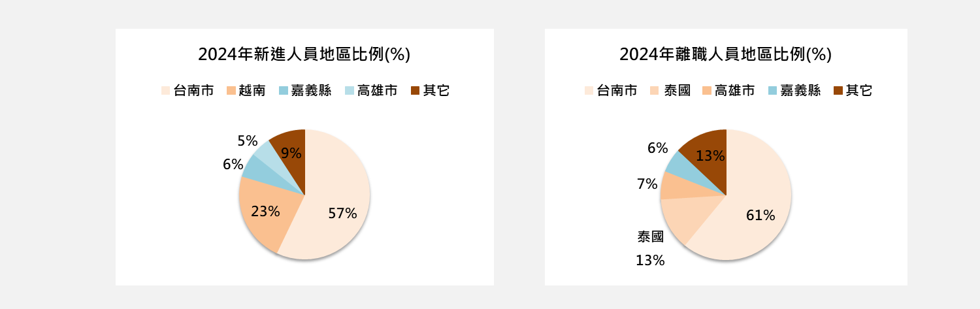Click the 5% data label

click(x=247, y=140)
